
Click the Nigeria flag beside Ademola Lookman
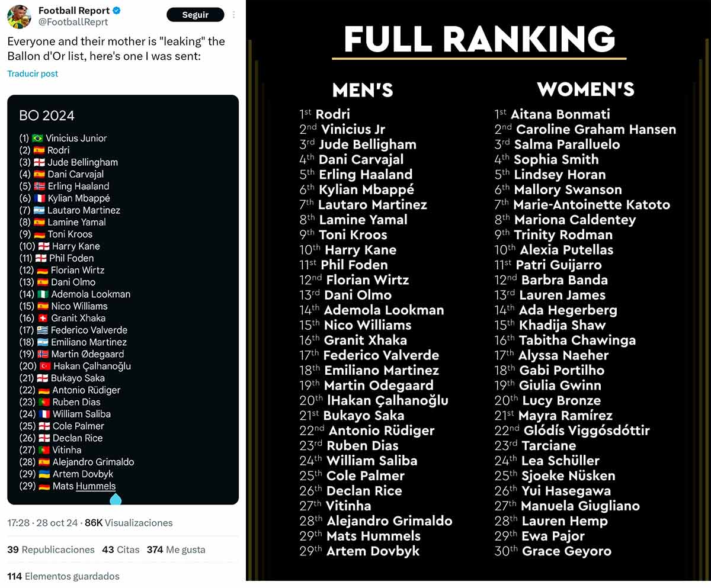tap(42, 294)
